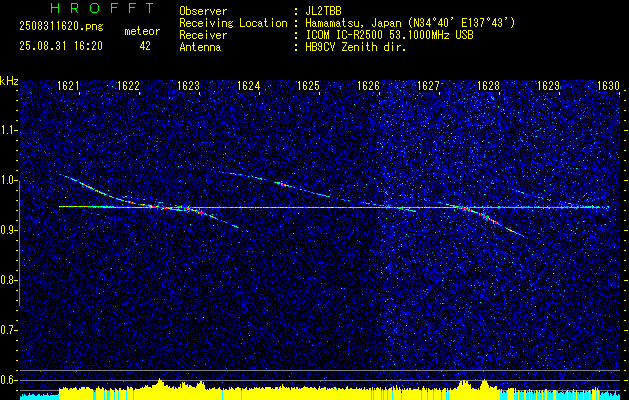Click the gray vertical range bar on frequency axis

pos(20,243)
